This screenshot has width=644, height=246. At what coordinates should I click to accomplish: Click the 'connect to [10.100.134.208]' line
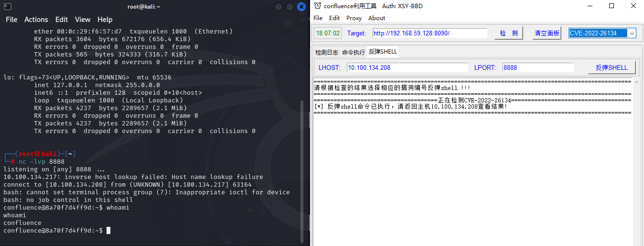[x=128, y=185]
